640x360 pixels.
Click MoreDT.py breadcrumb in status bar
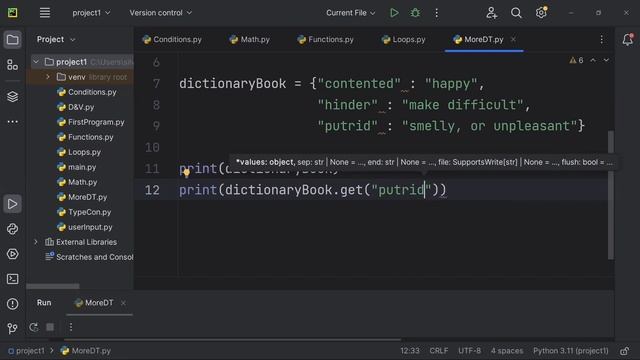click(x=86, y=351)
